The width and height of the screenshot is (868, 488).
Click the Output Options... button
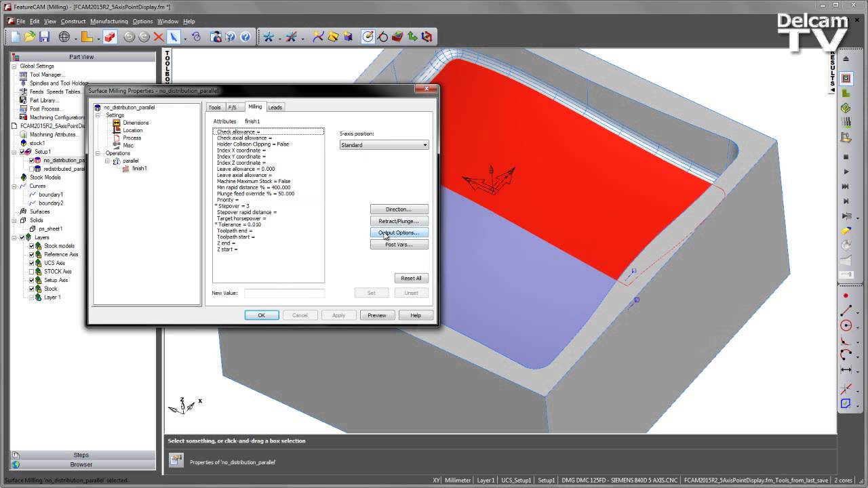coord(399,232)
